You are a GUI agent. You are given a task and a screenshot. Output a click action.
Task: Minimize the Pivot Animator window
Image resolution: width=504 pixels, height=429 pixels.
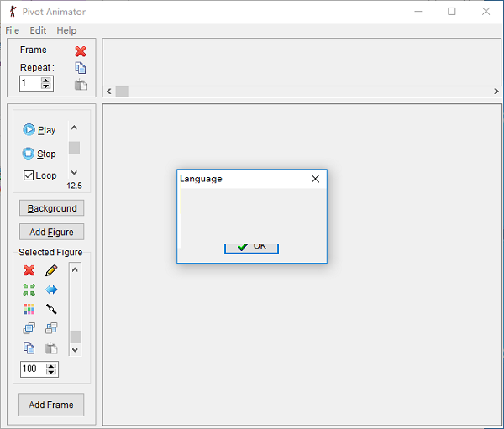417,12
